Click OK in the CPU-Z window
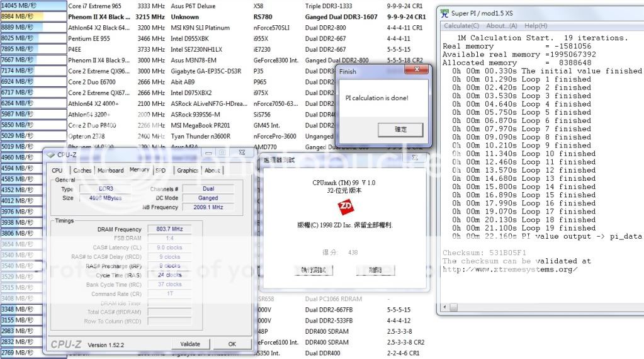The height and width of the screenshot is (359, 644). (x=232, y=344)
